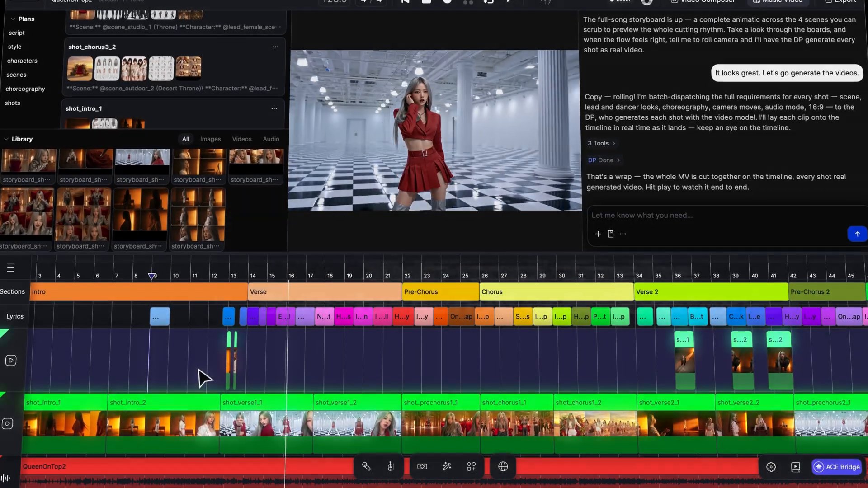Select the shot_prechorus1_1 clip
Image resolution: width=868 pixels, height=488 pixels.
coord(441,423)
